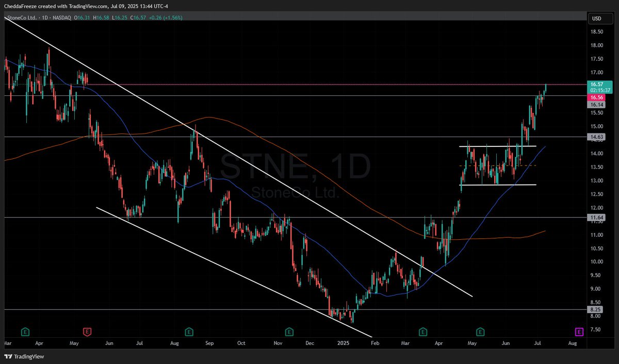The width and height of the screenshot is (619, 364).
Task: Click the 12.00 price scale label
Action: click(597, 208)
